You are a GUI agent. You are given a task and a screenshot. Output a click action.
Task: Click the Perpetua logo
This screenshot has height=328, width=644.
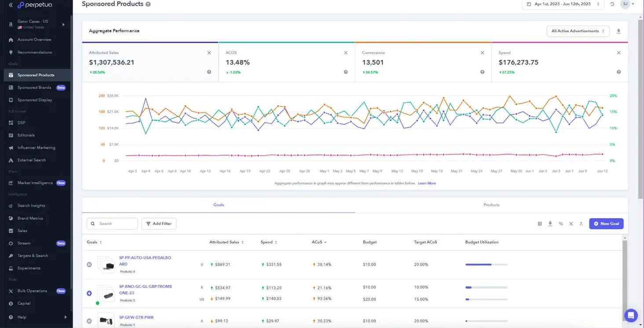click(x=34, y=5)
